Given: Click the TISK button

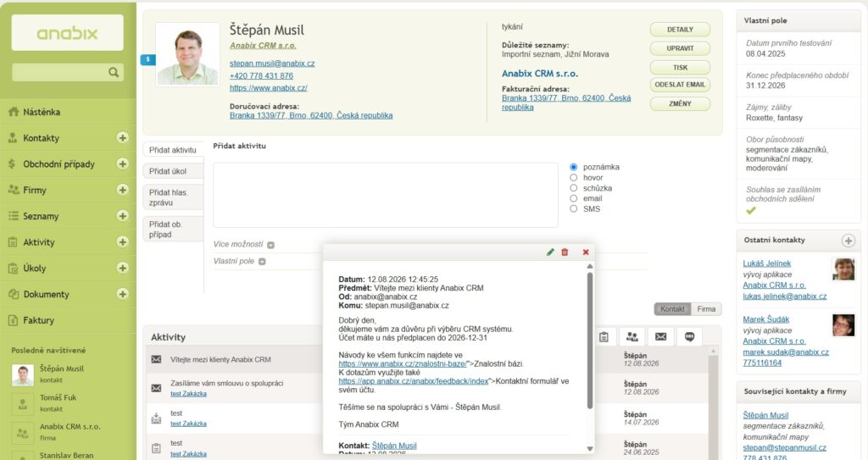Looking at the screenshot, I should [680, 68].
